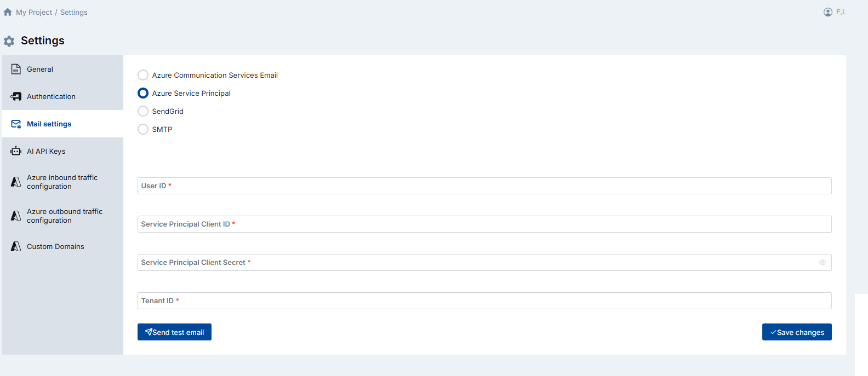Go to My Project breadcrumb link

(34, 12)
